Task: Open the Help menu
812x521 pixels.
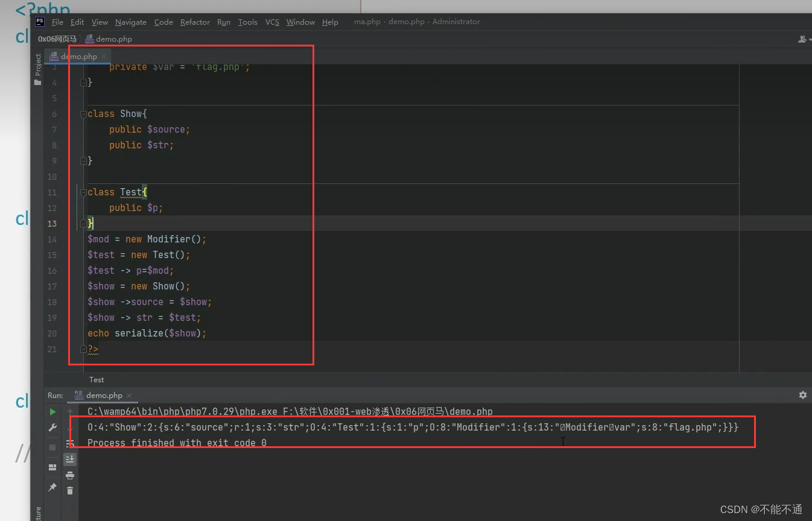Action: [x=330, y=22]
